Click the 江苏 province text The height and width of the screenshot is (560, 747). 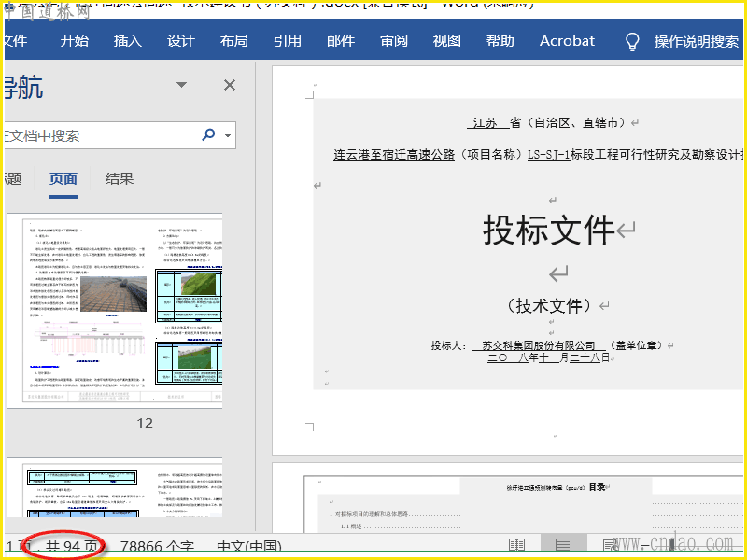coord(485,123)
